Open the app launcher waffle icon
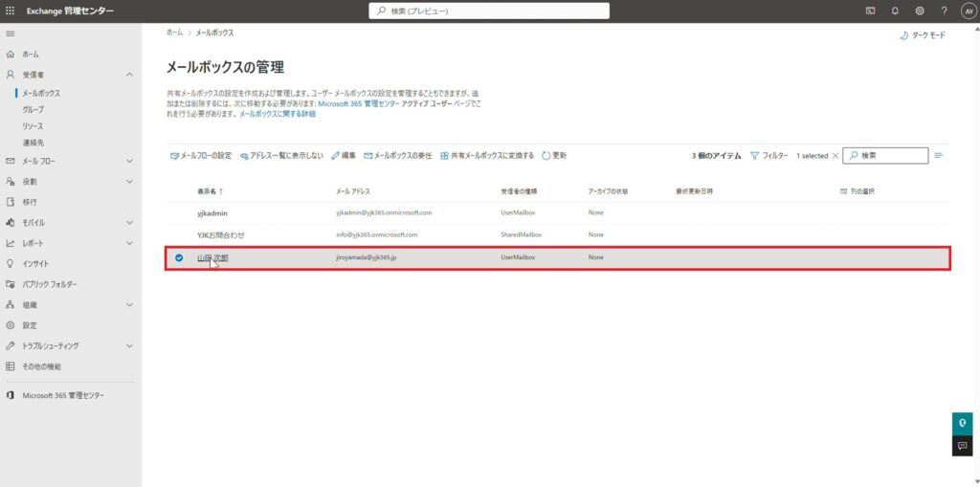980x487 pixels. click(x=10, y=11)
